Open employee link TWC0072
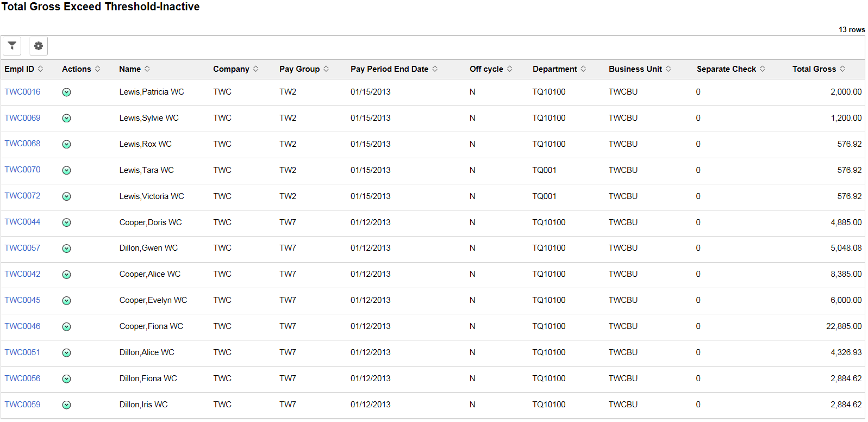The image size is (868, 422). click(22, 196)
